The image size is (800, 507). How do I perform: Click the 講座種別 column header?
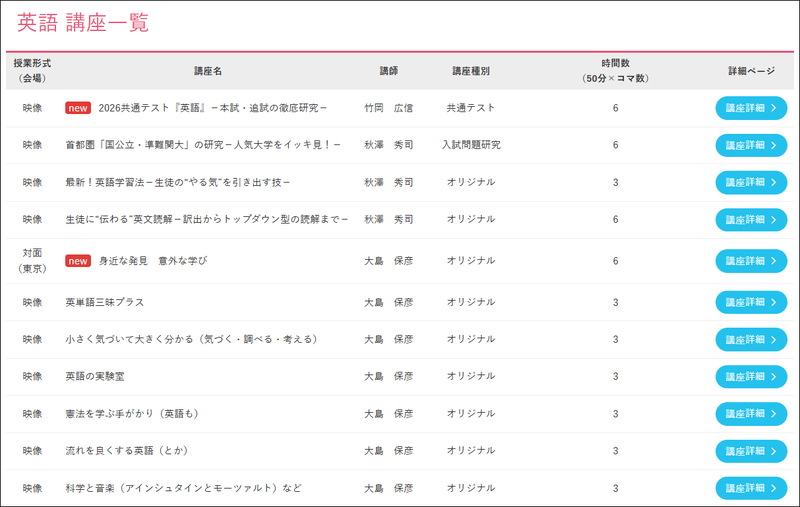click(x=471, y=71)
